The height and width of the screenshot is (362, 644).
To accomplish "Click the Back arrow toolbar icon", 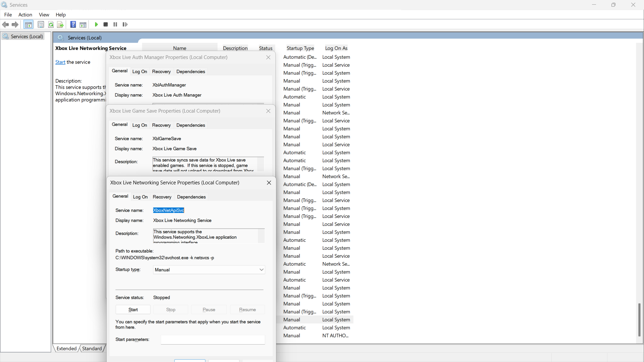I will 5,24.
